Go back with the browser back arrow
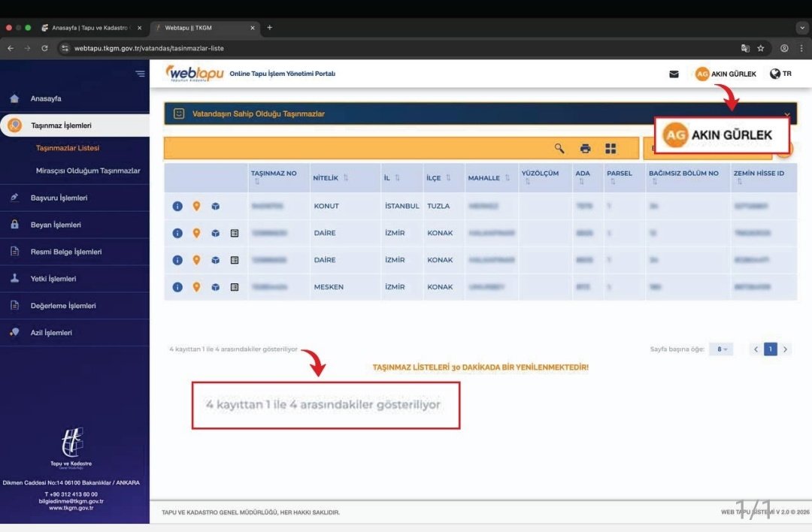Image resolution: width=812 pixels, height=532 pixels. [11, 48]
